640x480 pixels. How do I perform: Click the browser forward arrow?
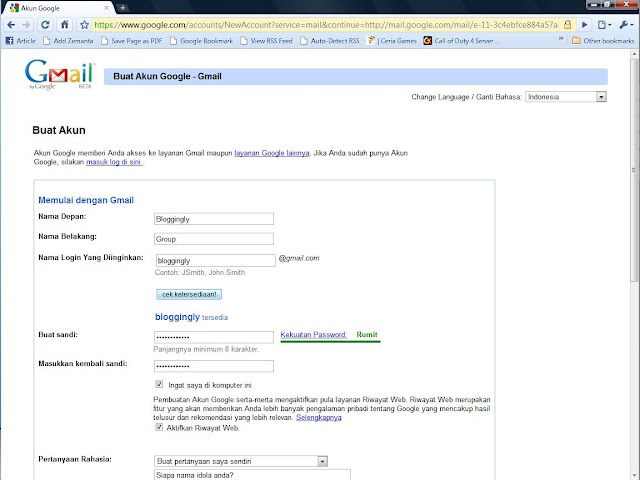click(26, 25)
